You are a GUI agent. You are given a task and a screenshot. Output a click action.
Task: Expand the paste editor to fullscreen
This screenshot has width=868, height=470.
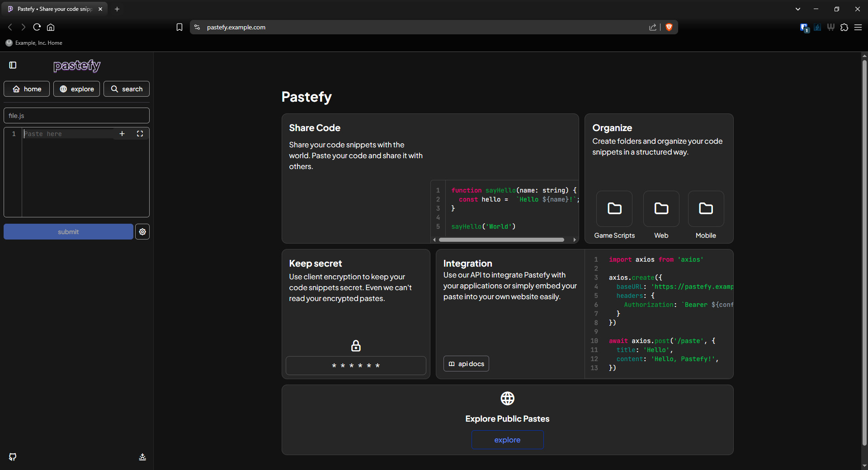click(140, 134)
